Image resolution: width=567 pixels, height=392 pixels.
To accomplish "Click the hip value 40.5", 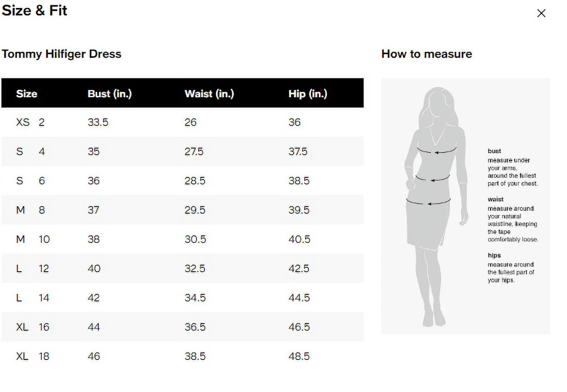I will (x=299, y=239).
